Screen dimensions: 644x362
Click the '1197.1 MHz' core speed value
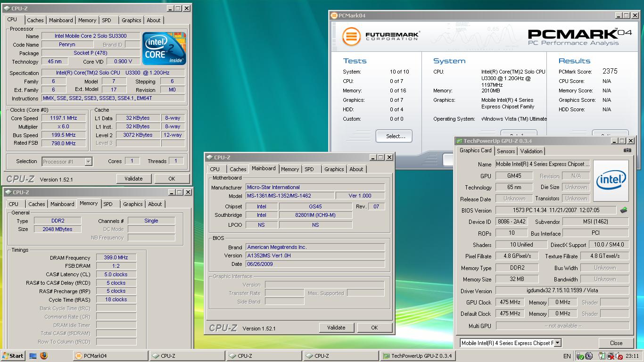64,118
